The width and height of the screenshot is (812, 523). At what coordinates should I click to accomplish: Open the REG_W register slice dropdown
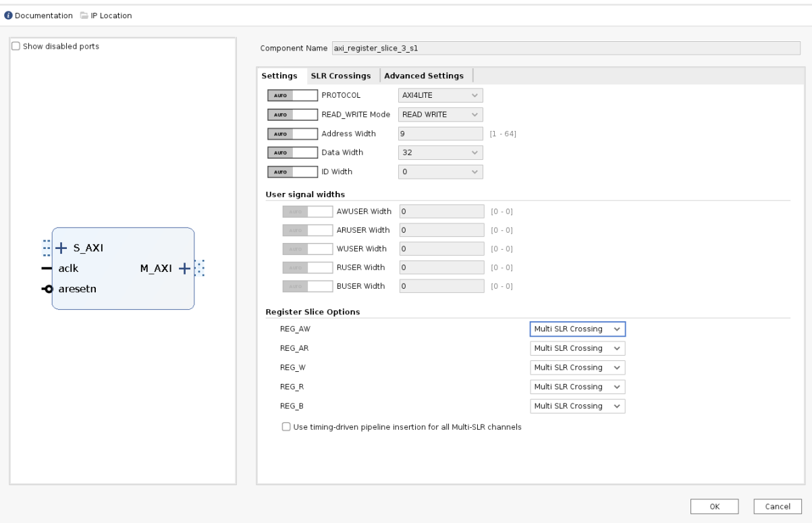[x=578, y=368]
